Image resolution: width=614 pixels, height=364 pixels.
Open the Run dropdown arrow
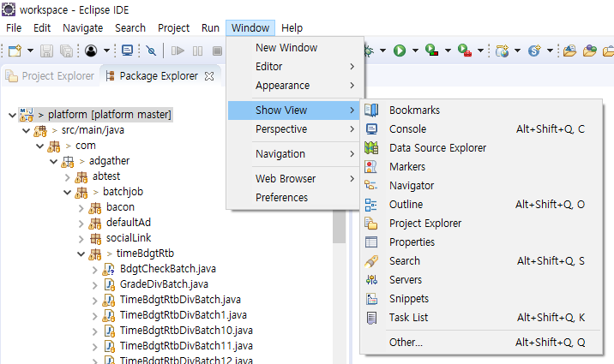[415, 51]
